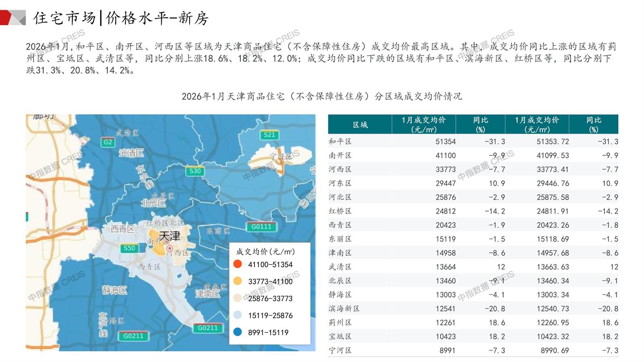Screen dimensions: 644x362
Task: Select the light blue 15119-25876 legend dot
Action: click(237, 315)
